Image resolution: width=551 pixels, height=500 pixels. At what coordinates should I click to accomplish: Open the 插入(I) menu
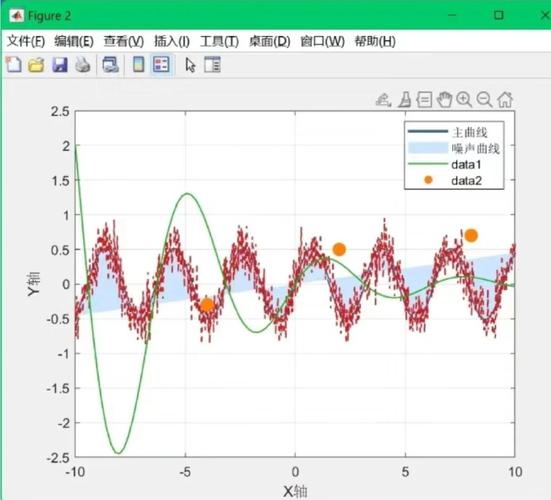tap(172, 41)
